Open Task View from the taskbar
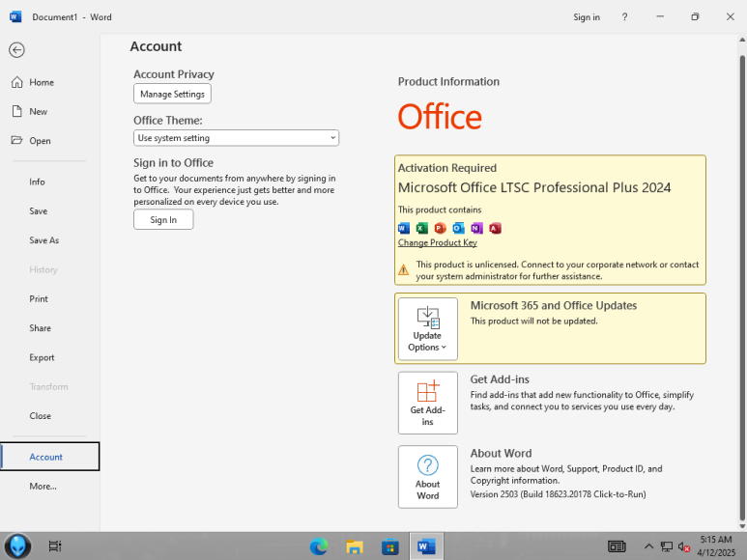This screenshot has width=747, height=560. tap(55, 546)
